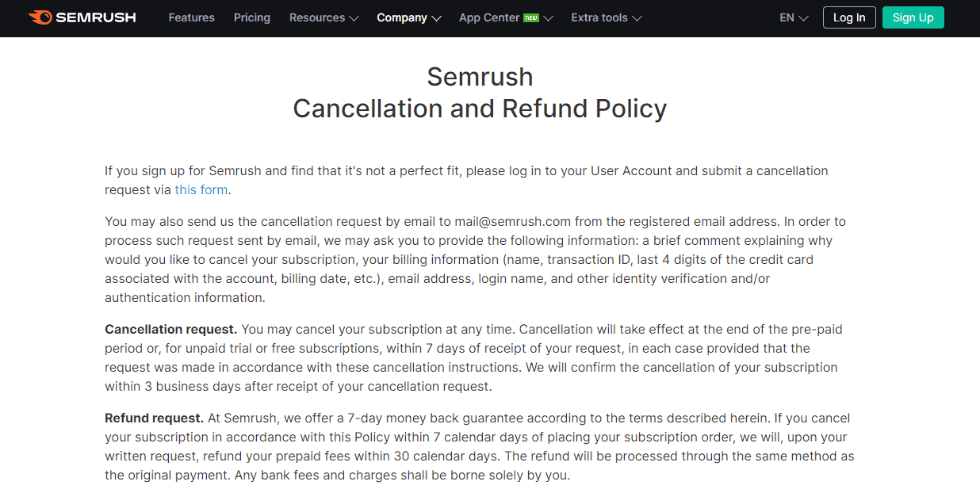Select the App Center menu label
This screenshot has height=489, width=980.
[489, 17]
